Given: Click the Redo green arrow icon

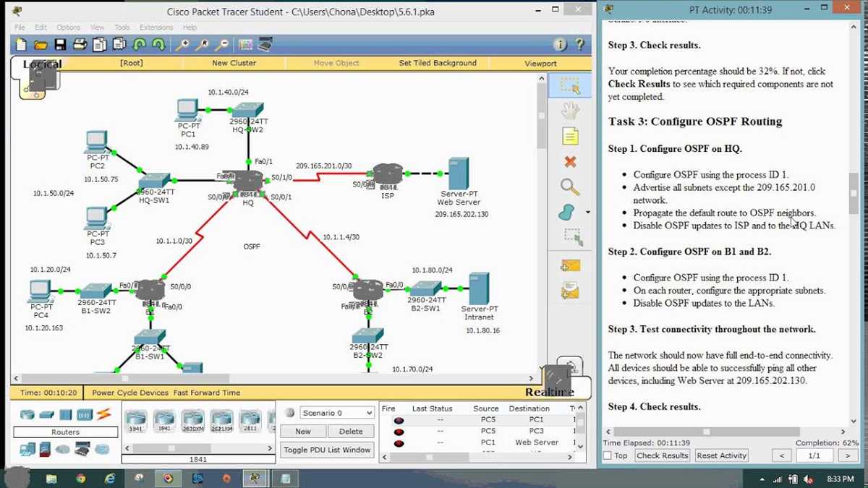Looking at the screenshot, I should click(x=158, y=45).
